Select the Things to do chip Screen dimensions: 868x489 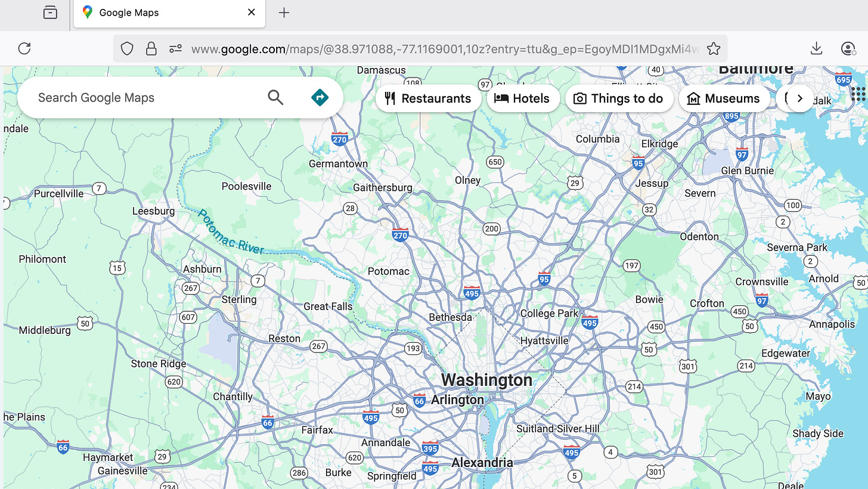(x=619, y=98)
